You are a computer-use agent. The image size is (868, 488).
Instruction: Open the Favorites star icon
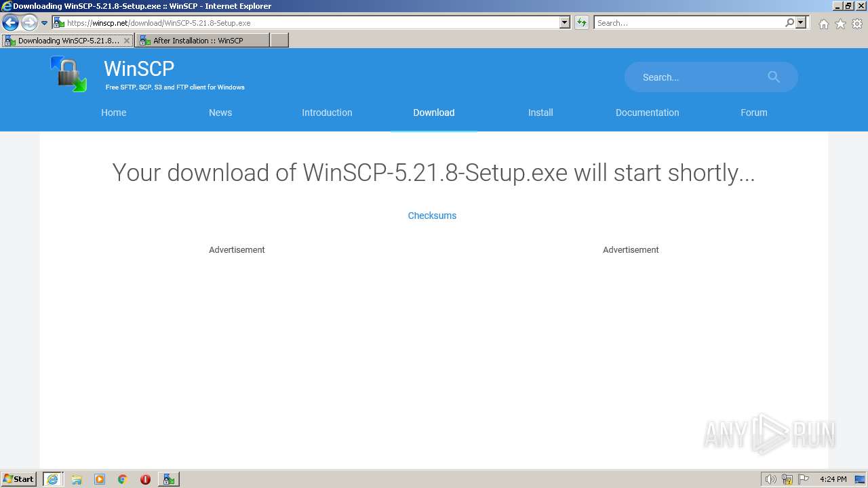840,24
